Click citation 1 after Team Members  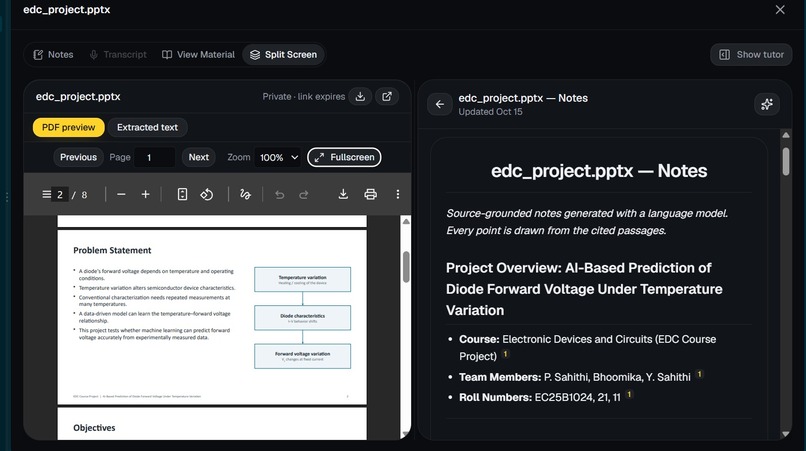tap(699, 374)
